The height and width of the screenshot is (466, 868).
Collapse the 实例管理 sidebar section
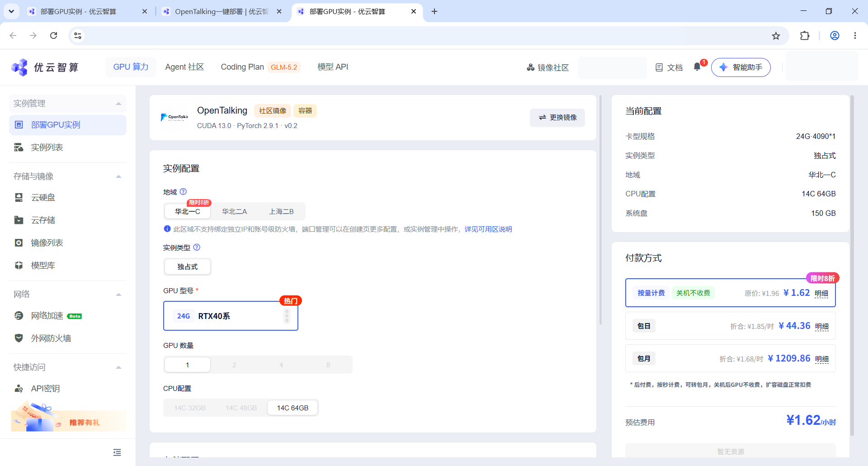(118, 104)
